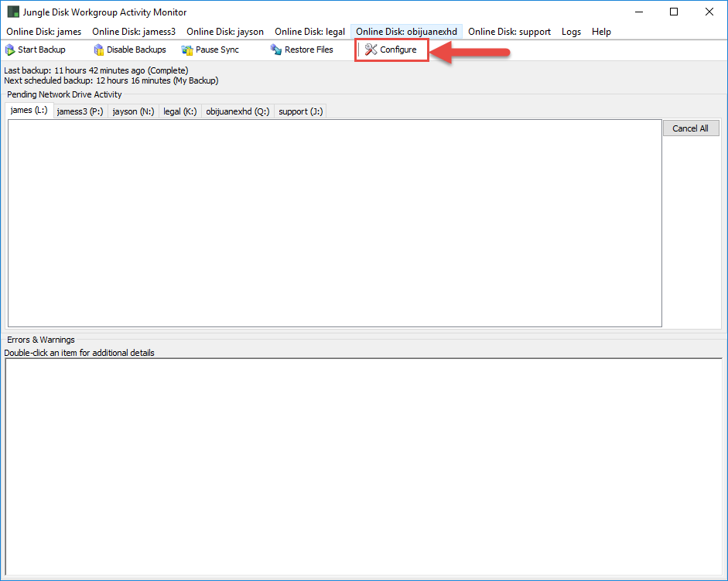This screenshot has width=728, height=581.
Task: Click the 'Next scheduled backup: 12 hours 16 minutes' text
Action: click(111, 80)
